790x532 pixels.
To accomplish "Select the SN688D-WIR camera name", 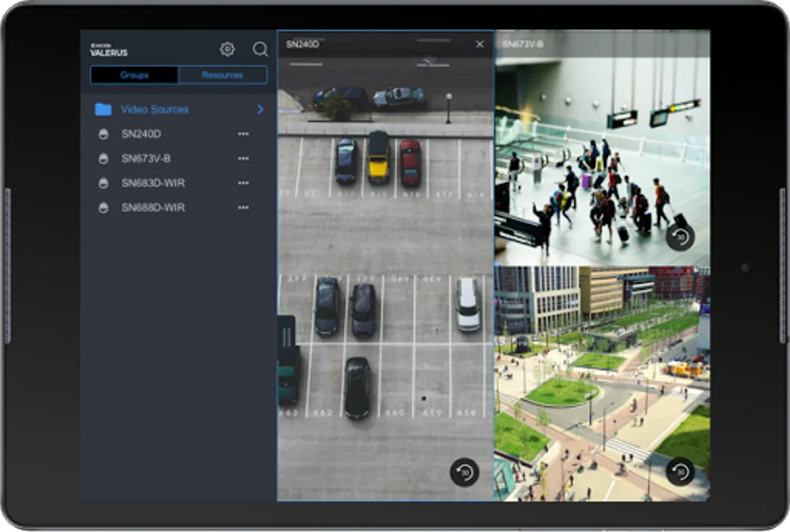I will pos(153,207).
